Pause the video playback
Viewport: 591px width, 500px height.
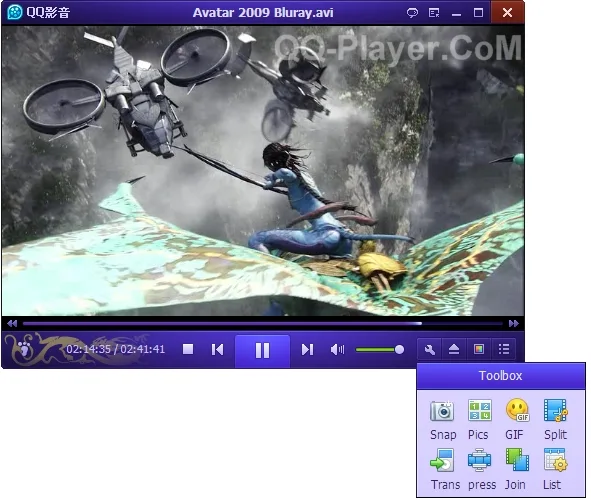tap(262, 350)
